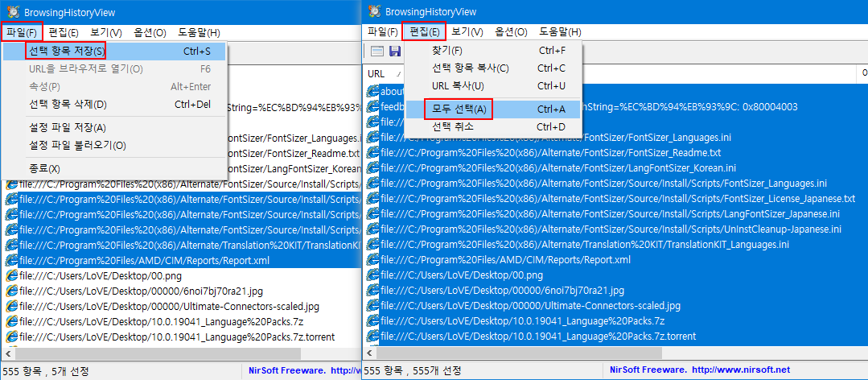Click BrowsingHistoryView app icon in left window title bar
This screenshot has height=380, width=868.
(14, 11)
